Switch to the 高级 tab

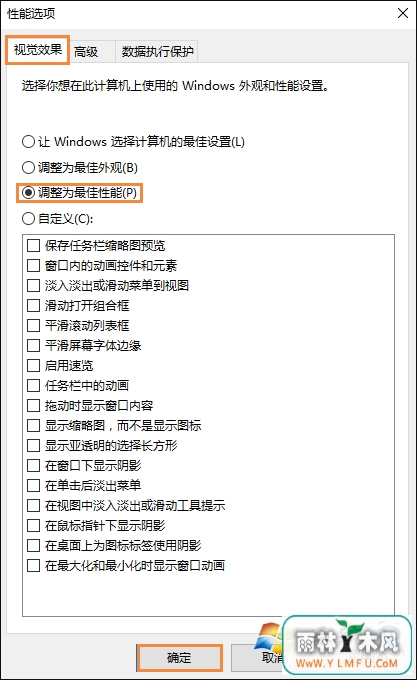pyautogui.click(x=86, y=52)
